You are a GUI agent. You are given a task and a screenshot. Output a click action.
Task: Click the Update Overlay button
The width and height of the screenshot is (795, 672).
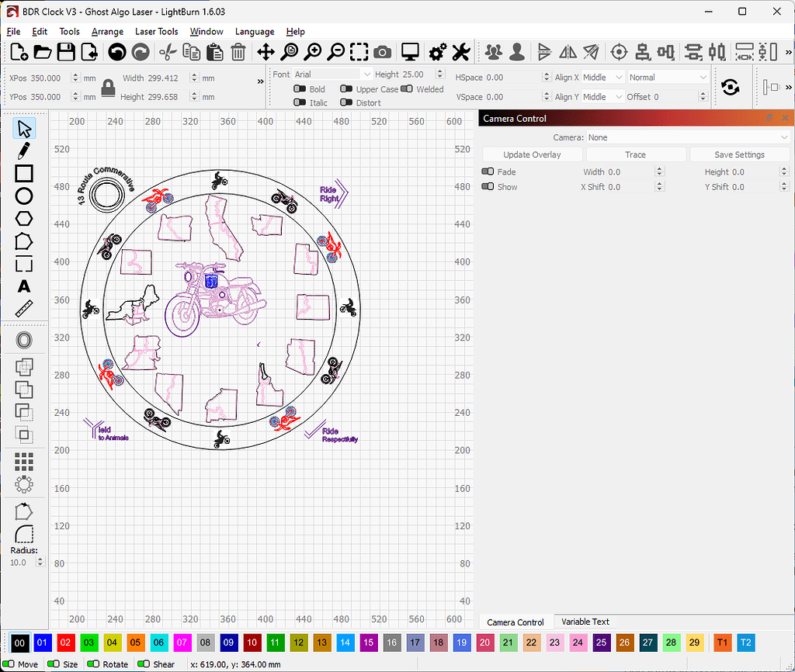532,154
